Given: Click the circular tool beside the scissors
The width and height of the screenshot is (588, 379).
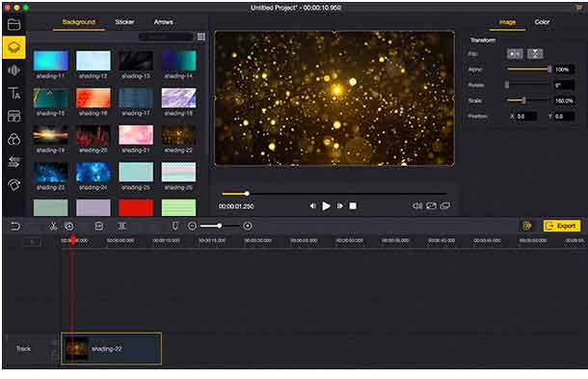Looking at the screenshot, I should click(x=69, y=227).
